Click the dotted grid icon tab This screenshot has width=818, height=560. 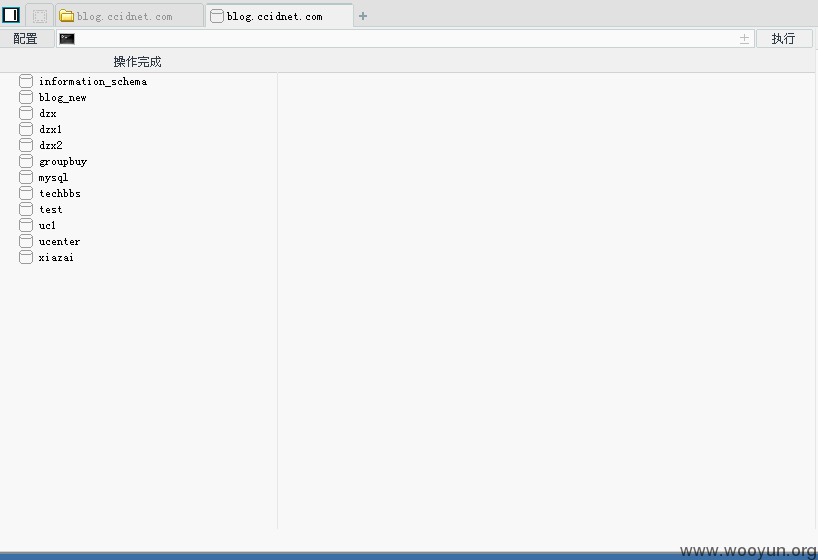40,16
